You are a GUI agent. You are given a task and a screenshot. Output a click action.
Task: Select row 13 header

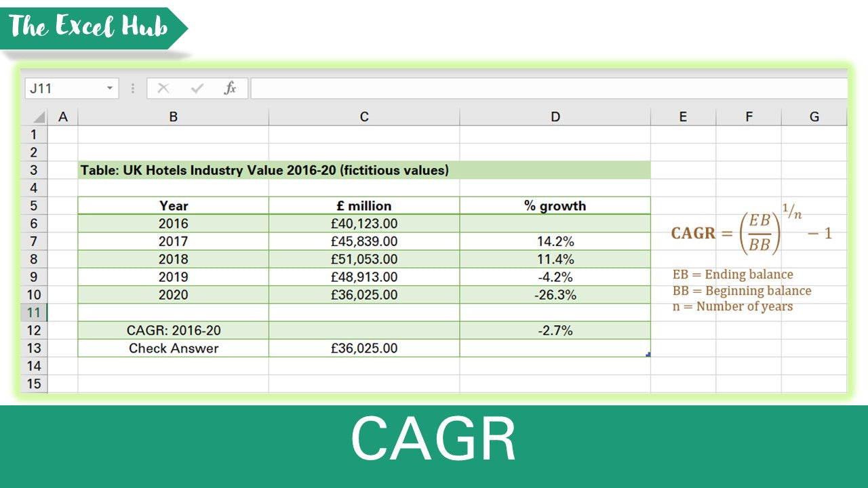34,348
